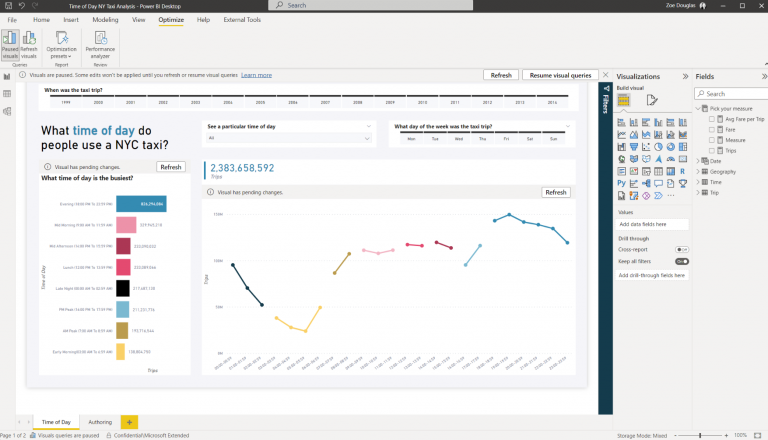Open the File menu

(x=12, y=20)
